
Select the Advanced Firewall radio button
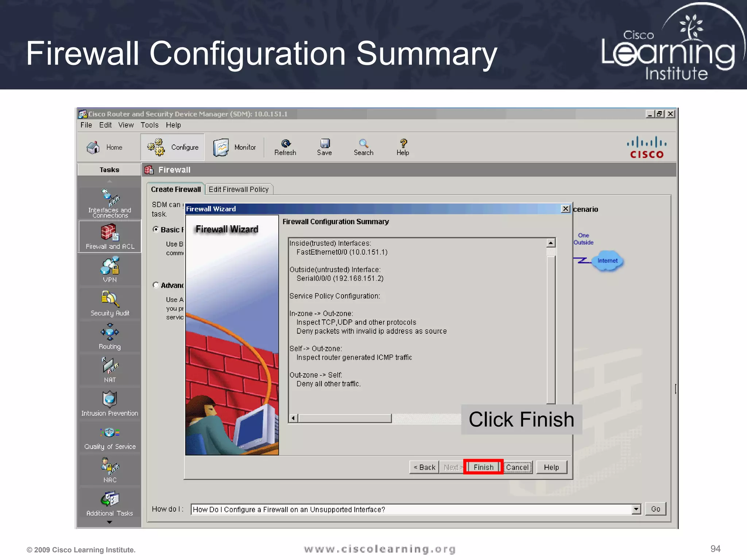coord(156,285)
